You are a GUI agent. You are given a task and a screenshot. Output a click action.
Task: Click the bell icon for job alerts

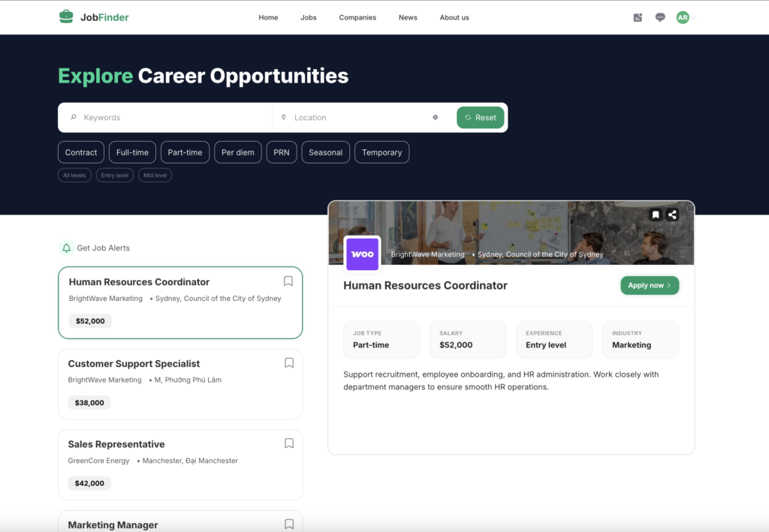point(67,248)
